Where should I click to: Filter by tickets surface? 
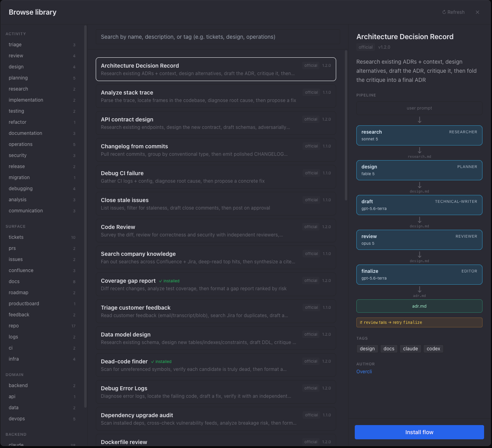(42, 237)
